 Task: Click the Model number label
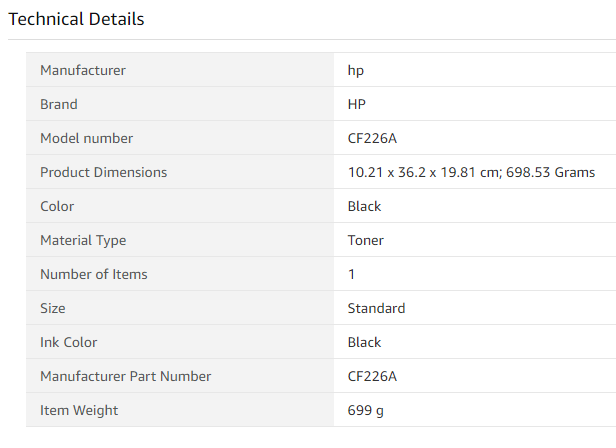[86, 138]
